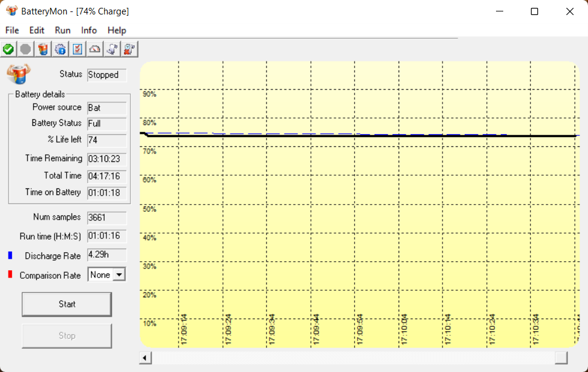Click the Run time value 01:01:16

tap(107, 236)
